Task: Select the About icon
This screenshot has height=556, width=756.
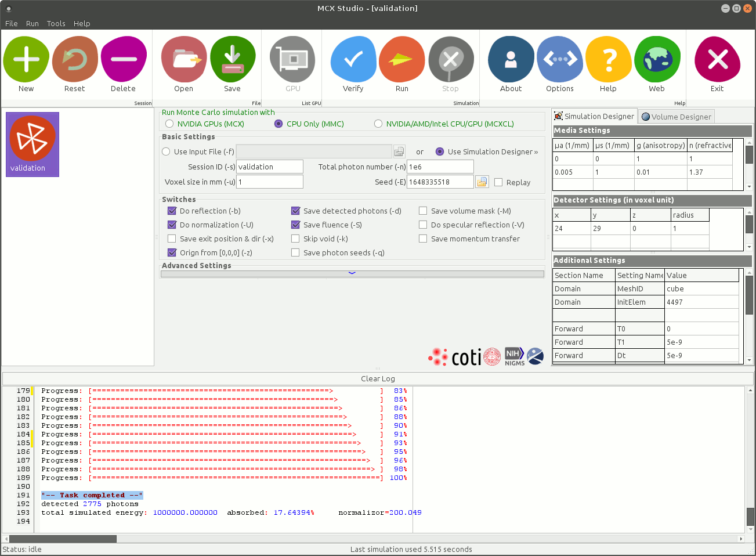Action: (x=511, y=59)
